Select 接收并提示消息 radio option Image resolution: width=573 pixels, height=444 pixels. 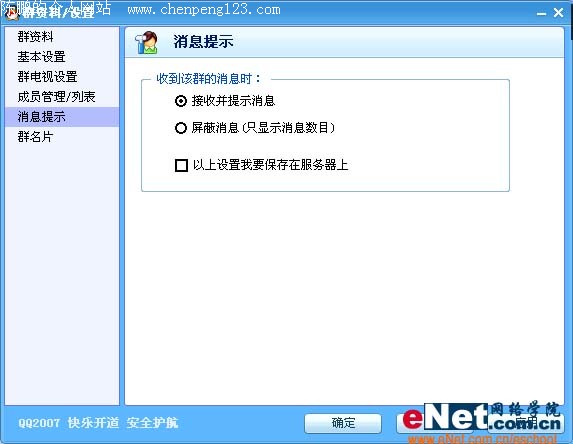tap(181, 101)
